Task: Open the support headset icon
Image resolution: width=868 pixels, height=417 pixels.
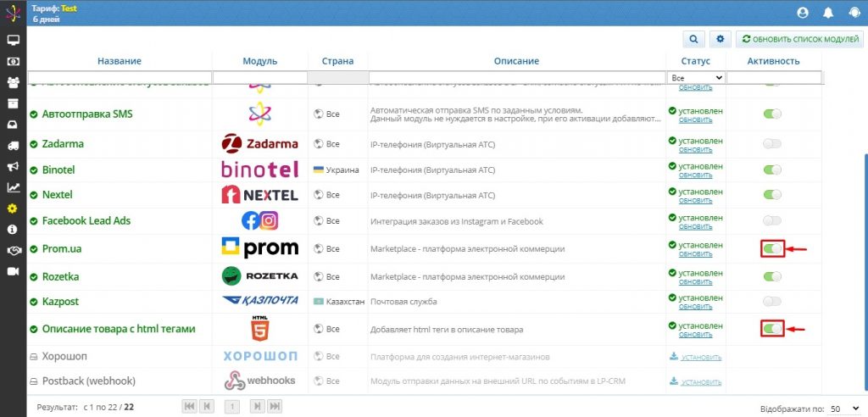Action: click(854, 13)
